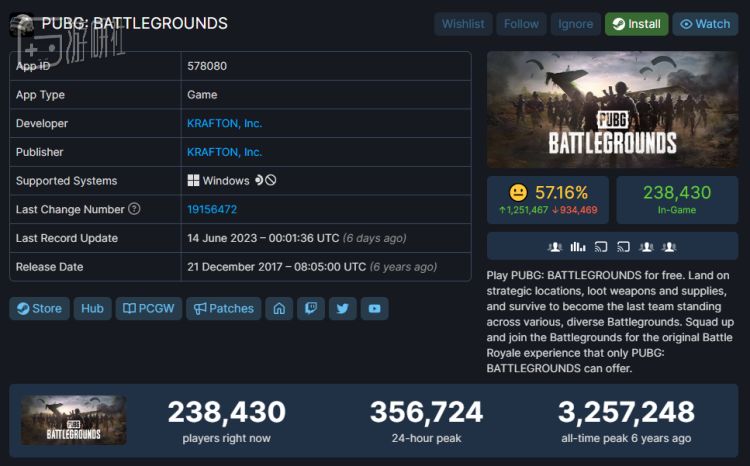Click the game description paragraph
The height and width of the screenshot is (466, 750).
point(609,322)
